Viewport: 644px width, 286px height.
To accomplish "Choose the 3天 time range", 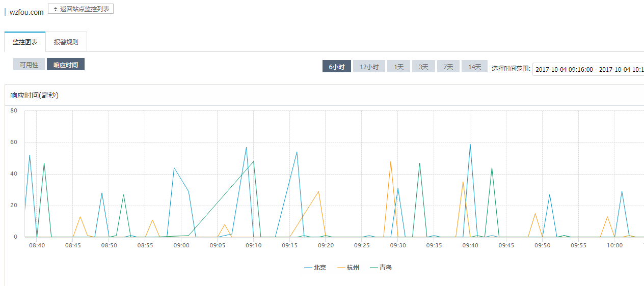I will point(423,67).
